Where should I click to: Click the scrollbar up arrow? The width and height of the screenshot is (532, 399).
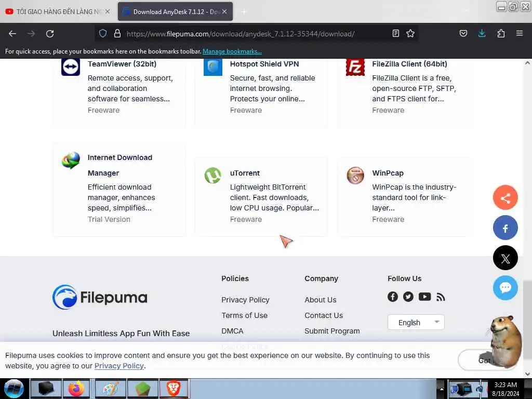click(x=527, y=63)
